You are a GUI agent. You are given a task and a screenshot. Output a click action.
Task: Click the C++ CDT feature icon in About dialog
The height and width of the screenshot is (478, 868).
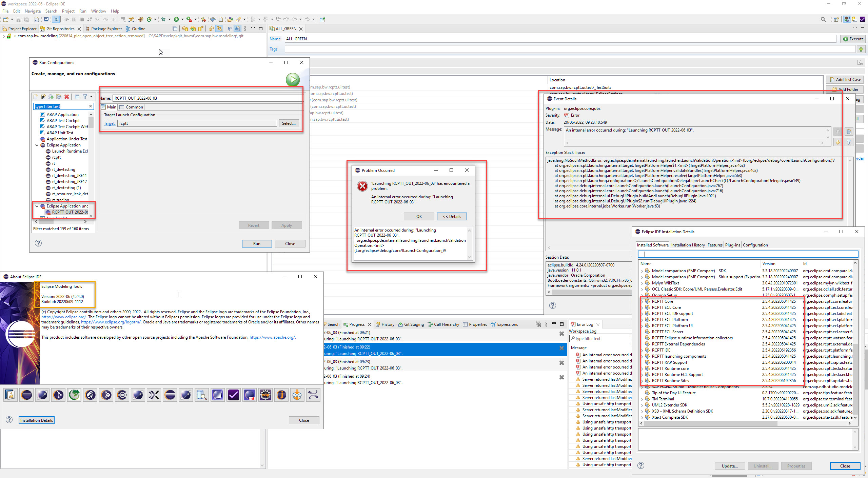coord(122,395)
